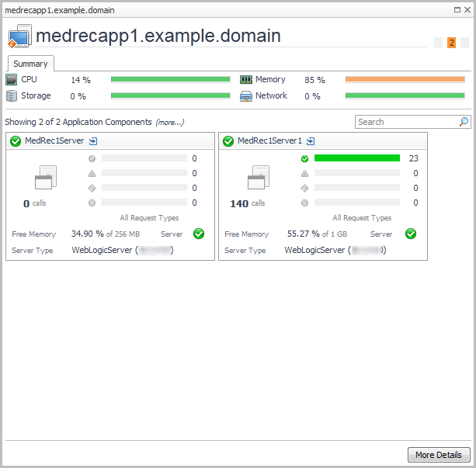Click the green 23 requests bar in MedRec1Server1

click(x=357, y=158)
